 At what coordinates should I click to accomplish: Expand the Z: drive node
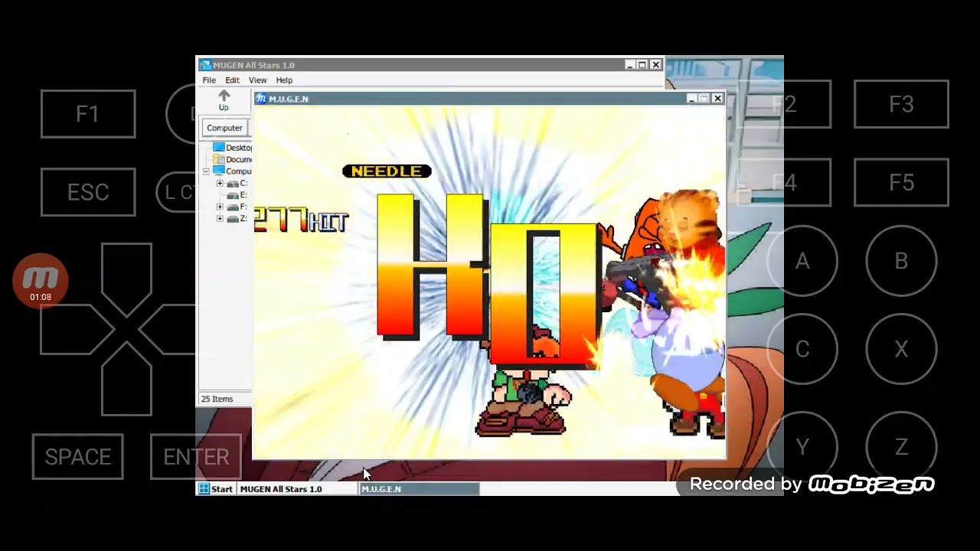tap(220, 219)
